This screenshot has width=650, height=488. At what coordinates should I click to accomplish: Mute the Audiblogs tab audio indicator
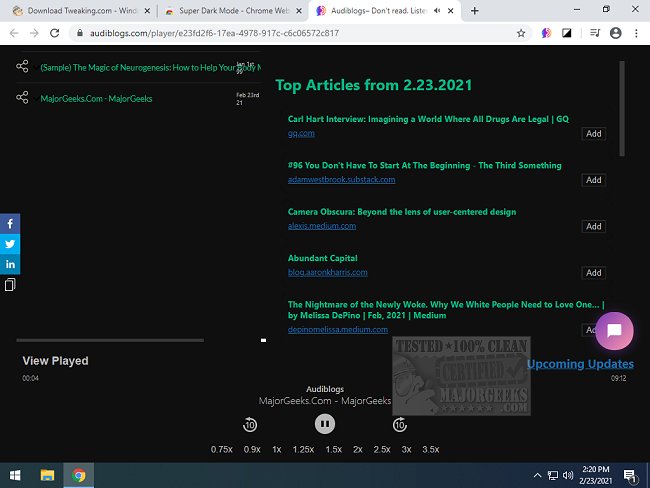tap(437, 11)
